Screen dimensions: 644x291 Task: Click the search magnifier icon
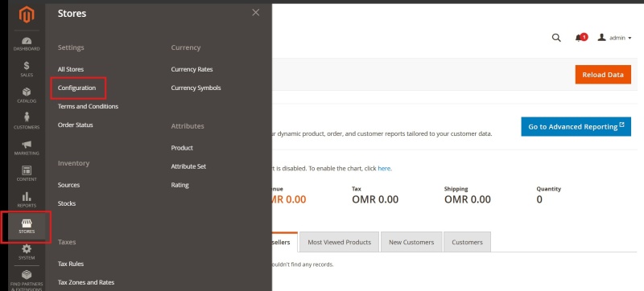tap(556, 38)
